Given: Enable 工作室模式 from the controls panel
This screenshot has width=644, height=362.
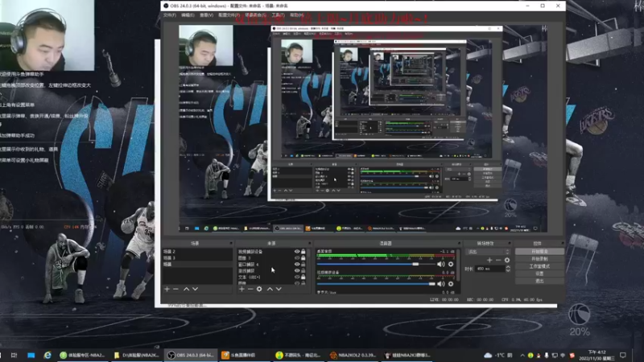Looking at the screenshot, I should coord(539,266).
